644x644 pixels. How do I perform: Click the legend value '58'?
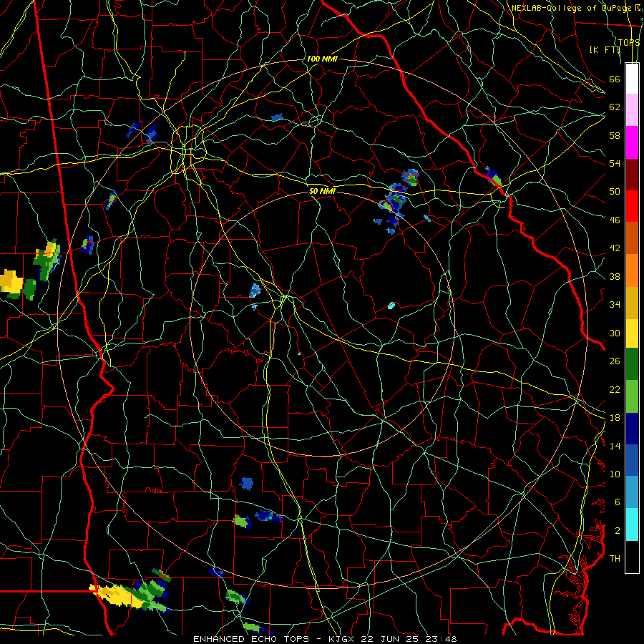coord(615,135)
